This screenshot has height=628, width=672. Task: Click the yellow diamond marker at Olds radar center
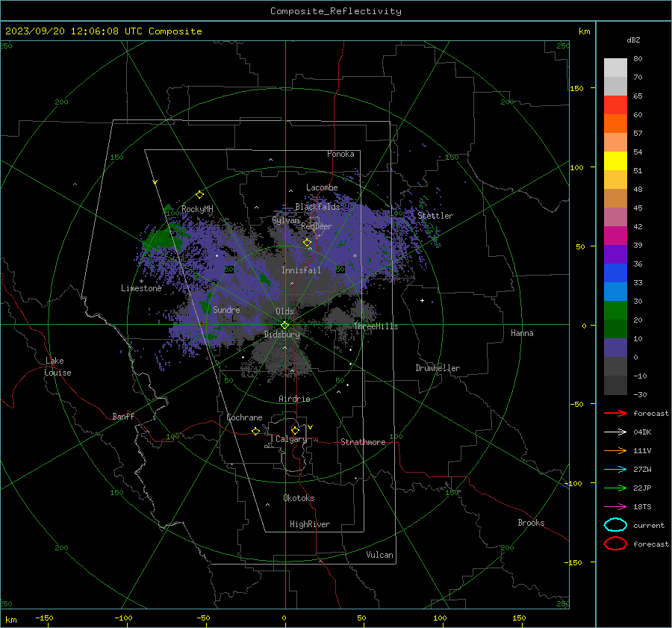pyautogui.click(x=285, y=326)
